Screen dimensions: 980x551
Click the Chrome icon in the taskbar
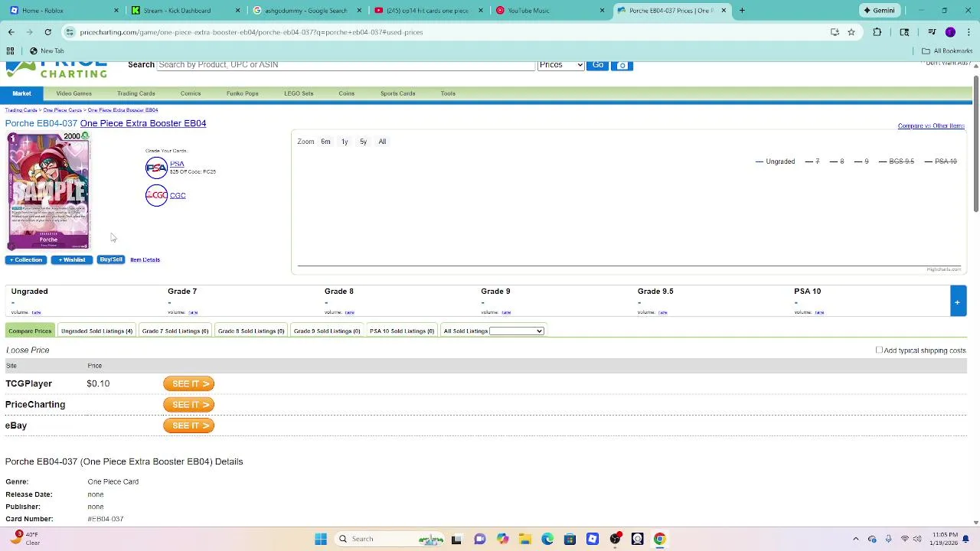point(660,539)
